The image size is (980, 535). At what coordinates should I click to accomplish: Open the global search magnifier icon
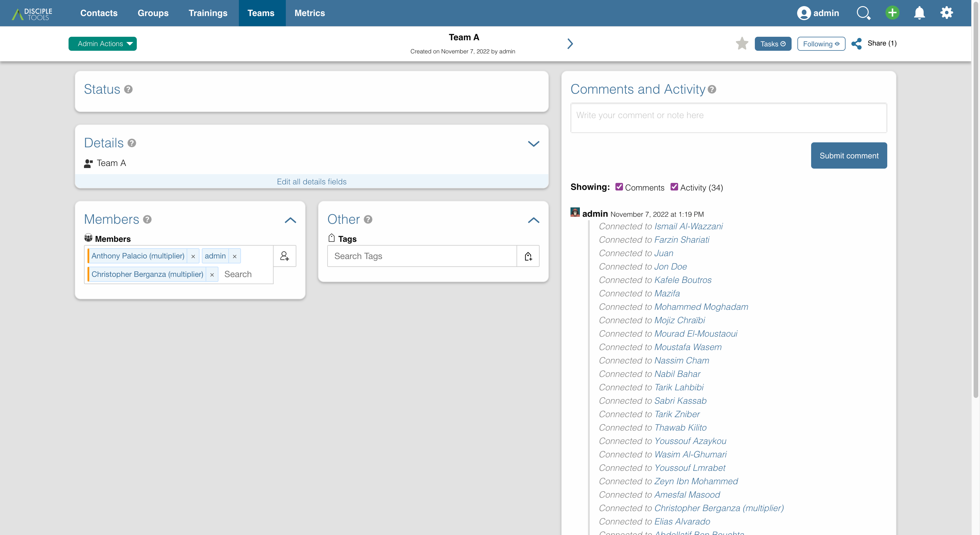(864, 13)
